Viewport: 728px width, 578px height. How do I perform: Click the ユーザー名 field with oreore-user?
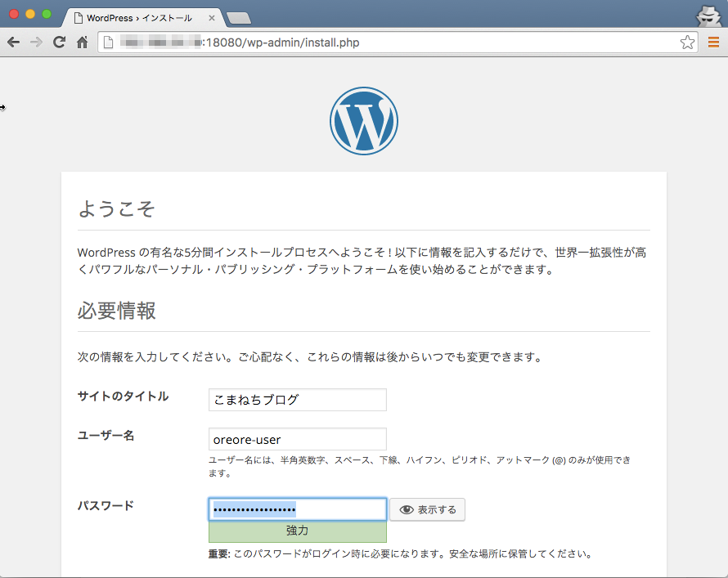point(298,439)
